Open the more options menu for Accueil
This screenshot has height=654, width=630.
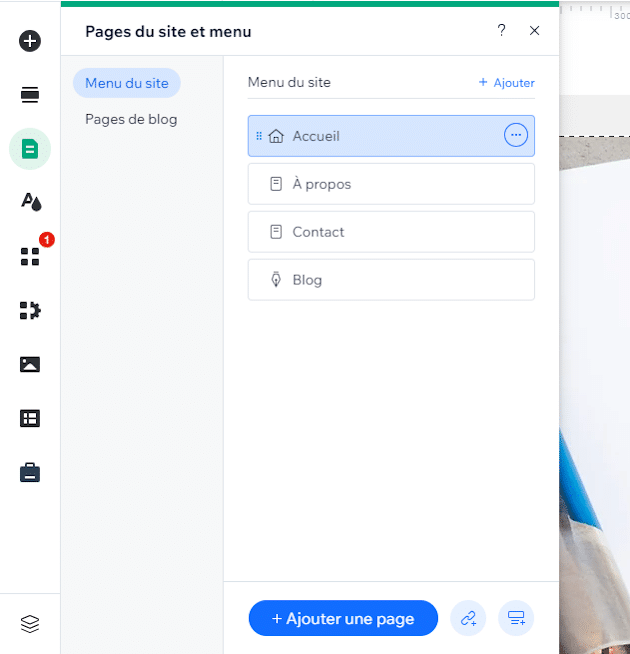515,136
